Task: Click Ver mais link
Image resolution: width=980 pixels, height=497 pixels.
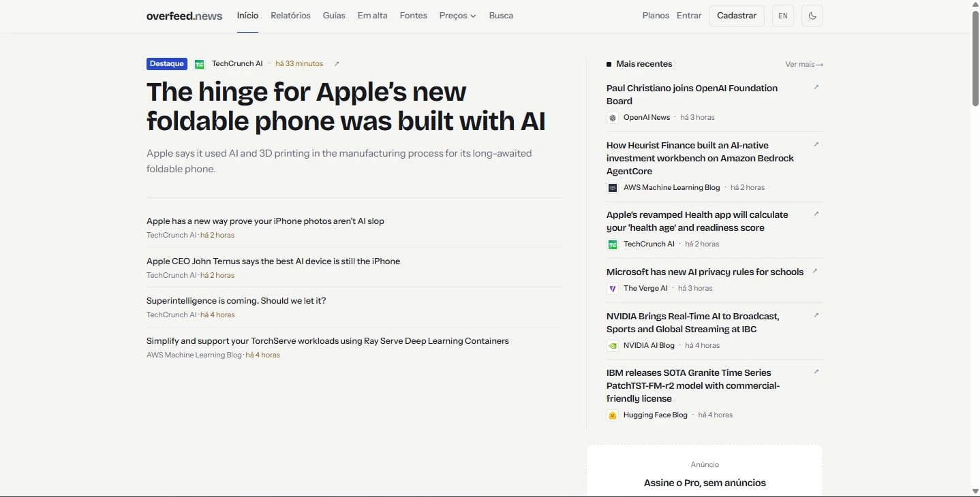Action: [x=804, y=64]
